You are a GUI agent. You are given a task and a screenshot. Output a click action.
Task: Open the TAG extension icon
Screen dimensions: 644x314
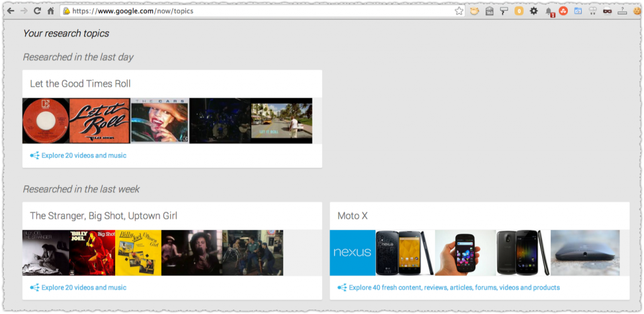click(489, 11)
